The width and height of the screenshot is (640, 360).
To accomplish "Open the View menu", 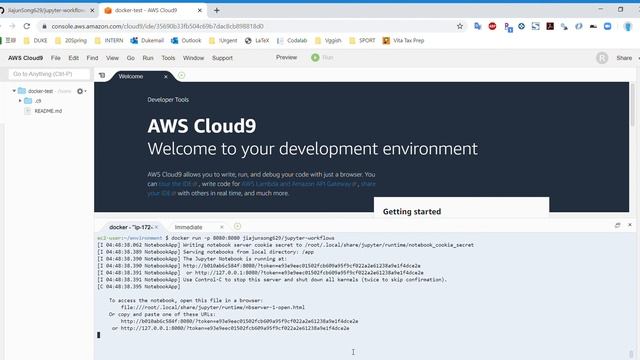I will [112, 58].
